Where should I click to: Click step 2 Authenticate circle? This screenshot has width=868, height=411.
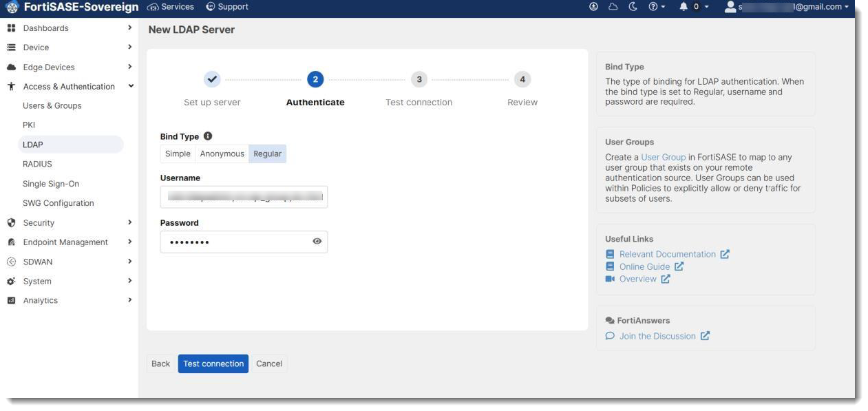click(315, 79)
